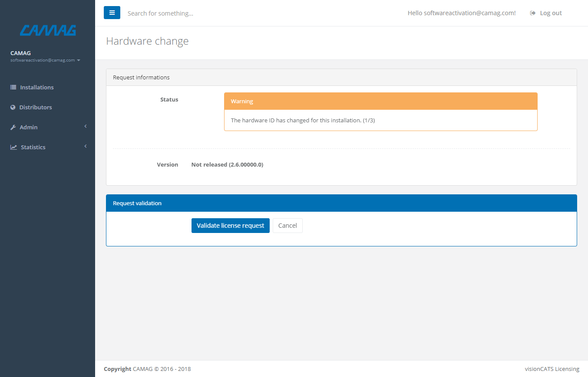Expand the Admin sidebar section
Screen dimensions: 588x377
(x=47, y=127)
